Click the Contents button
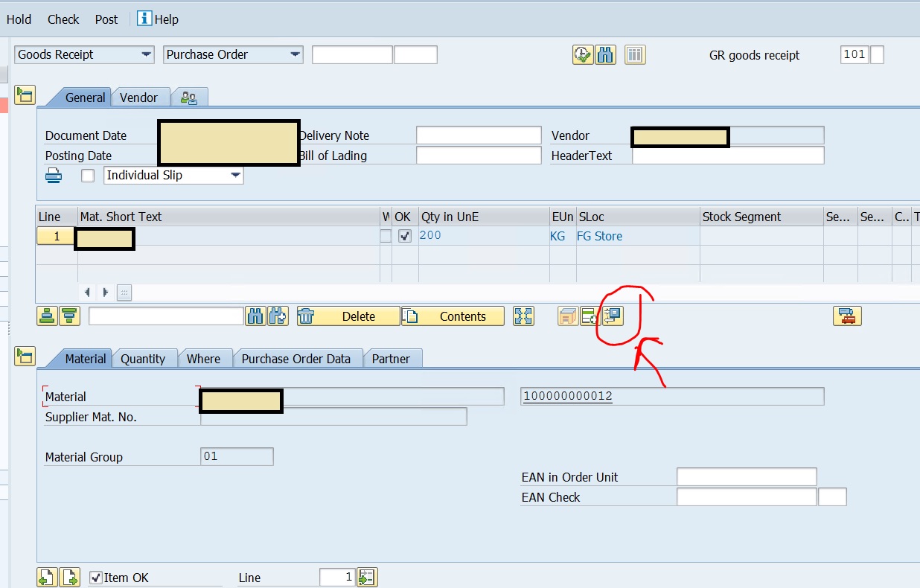The image size is (920, 588). coord(453,316)
